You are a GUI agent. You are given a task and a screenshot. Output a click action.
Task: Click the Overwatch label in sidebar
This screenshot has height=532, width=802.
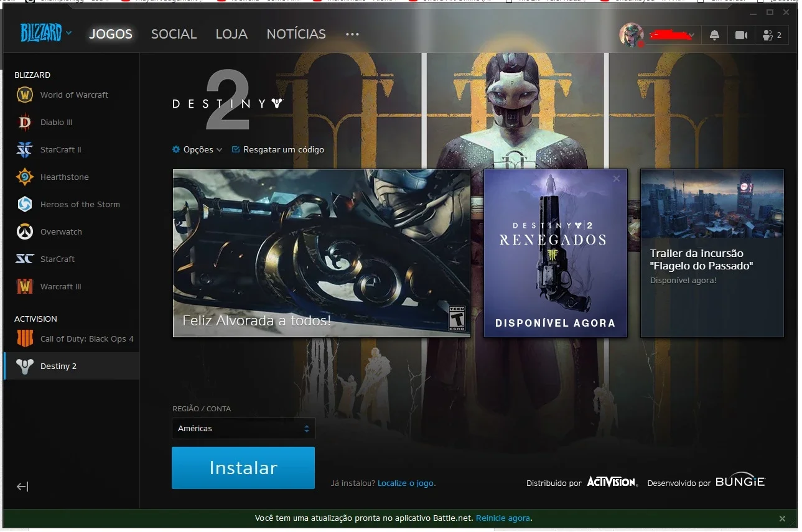tap(61, 232)
